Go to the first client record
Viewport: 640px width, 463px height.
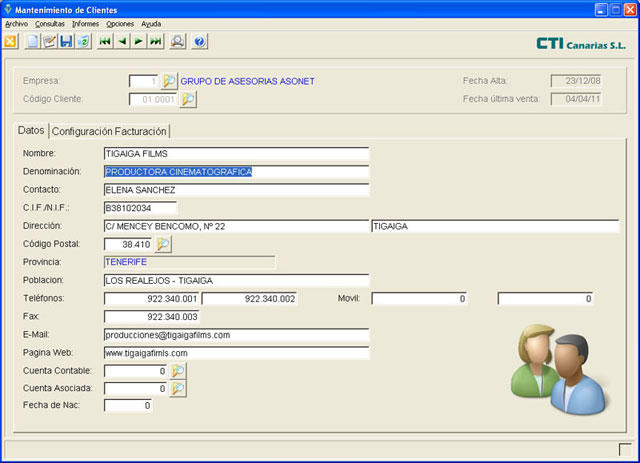105,41
